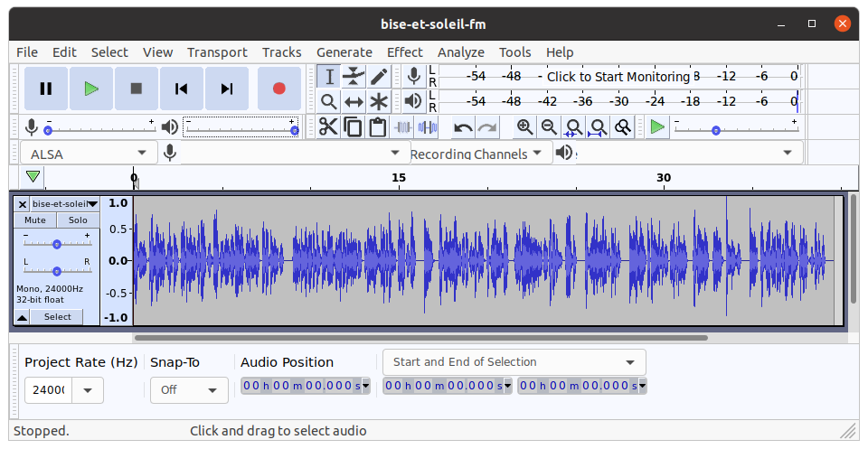Open Audio Position time format arrow
Image resolution: width=868 pixels, height=449 pixels.
click(x=366, y=386)
